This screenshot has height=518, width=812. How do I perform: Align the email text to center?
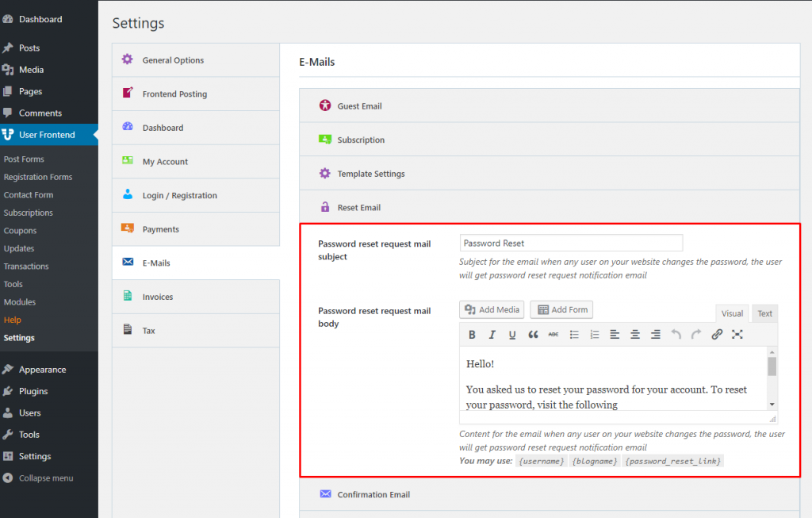635,334
